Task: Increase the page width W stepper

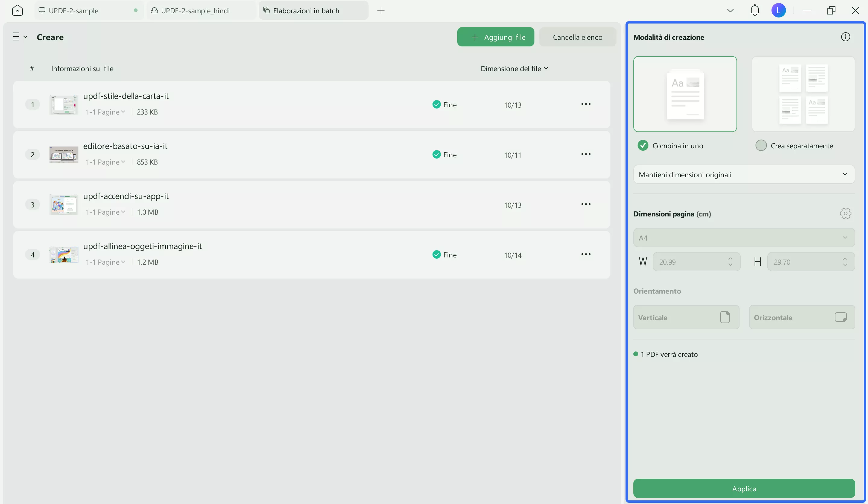Action: 730,259
